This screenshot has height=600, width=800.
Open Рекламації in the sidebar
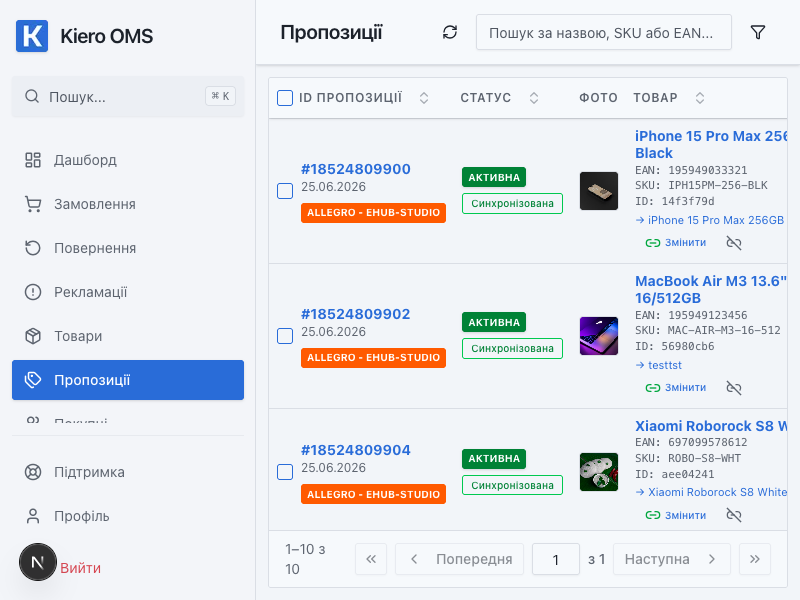128,292
